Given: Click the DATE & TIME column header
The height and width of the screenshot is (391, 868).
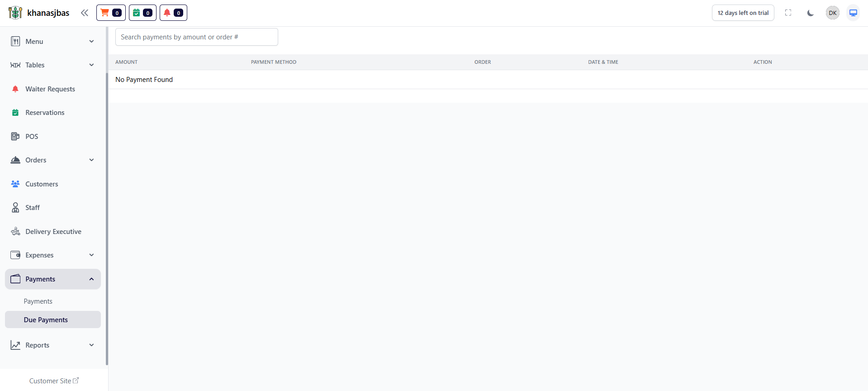Looking at the screenshot, I should pyautogui.click(x=603, y=62).
